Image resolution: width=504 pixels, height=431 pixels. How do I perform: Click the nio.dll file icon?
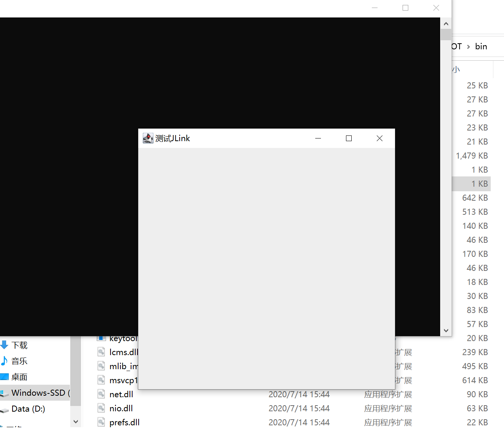click(101, 408)
